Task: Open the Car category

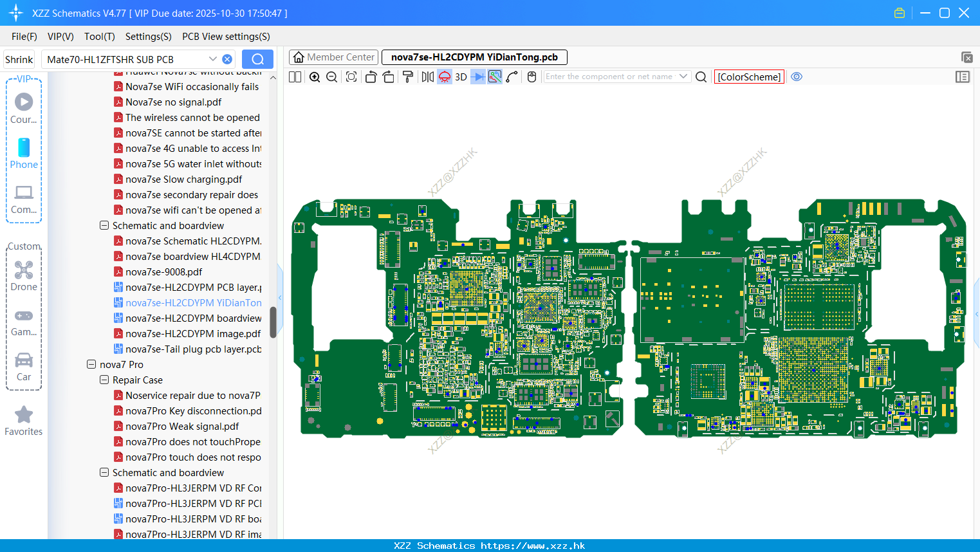Action: pyautogui.click(x=24, y=367)
